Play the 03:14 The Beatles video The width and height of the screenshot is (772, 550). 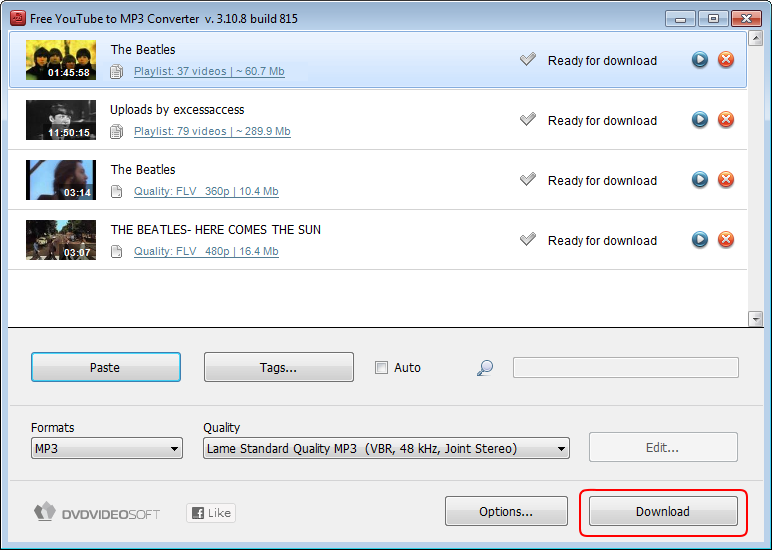click(700, 180)
